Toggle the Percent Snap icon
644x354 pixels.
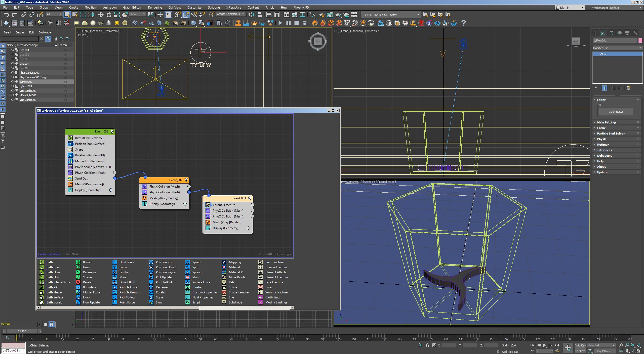[194, 15]
